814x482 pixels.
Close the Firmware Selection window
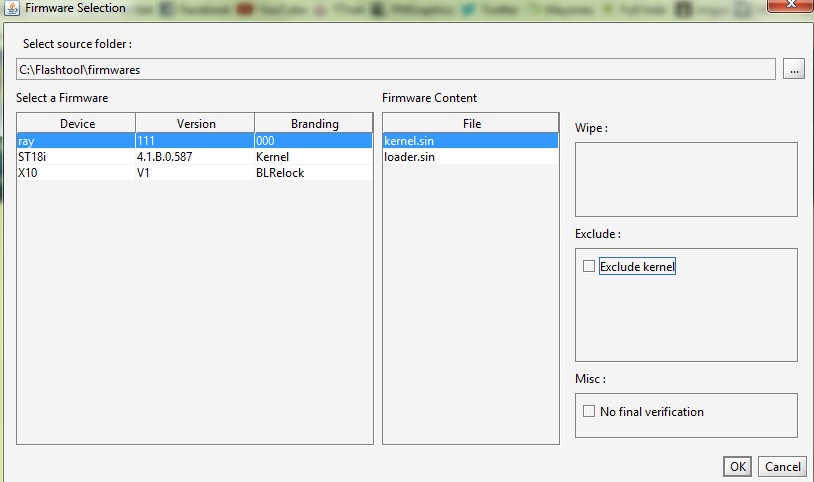(790, 5)
